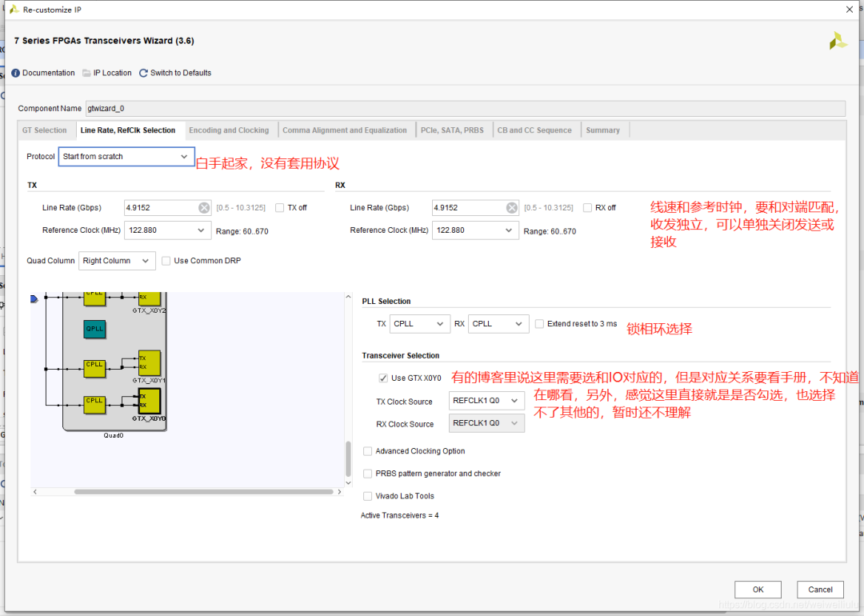Open the Quad Column dropdown

(117, 261)
